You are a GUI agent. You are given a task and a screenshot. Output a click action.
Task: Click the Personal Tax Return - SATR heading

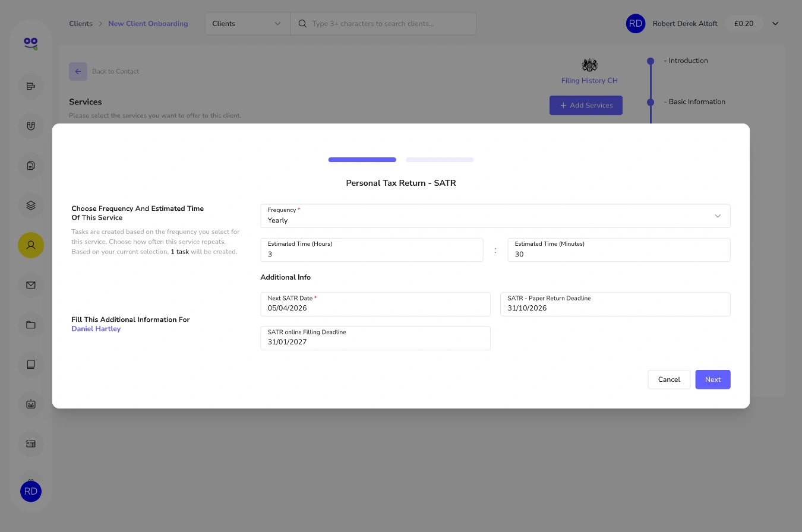pos(401,183)
